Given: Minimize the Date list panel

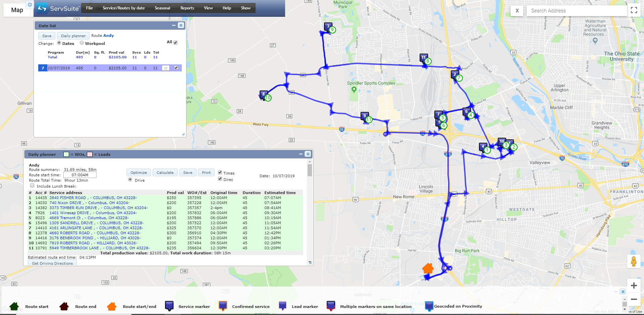Looking at the screenshot, I should pos(174,25).
